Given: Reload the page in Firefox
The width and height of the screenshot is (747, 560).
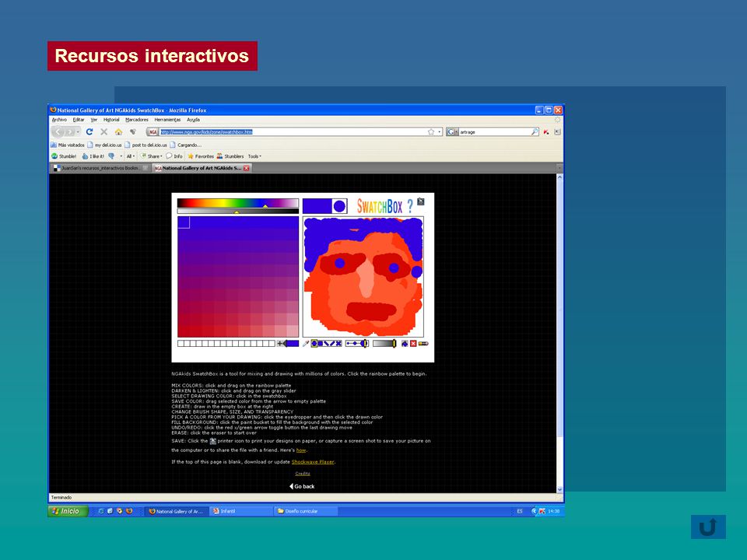Looking at the screenshot, I should coord(89,132).
